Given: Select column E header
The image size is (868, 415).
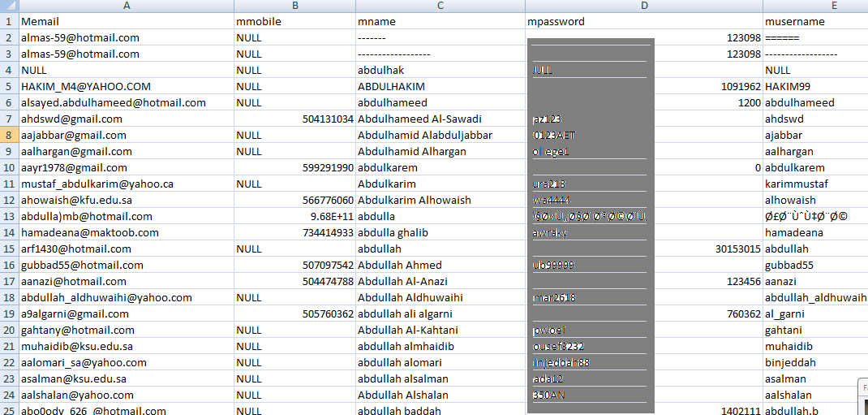Looking at the screenshot, I should point(815,6).
